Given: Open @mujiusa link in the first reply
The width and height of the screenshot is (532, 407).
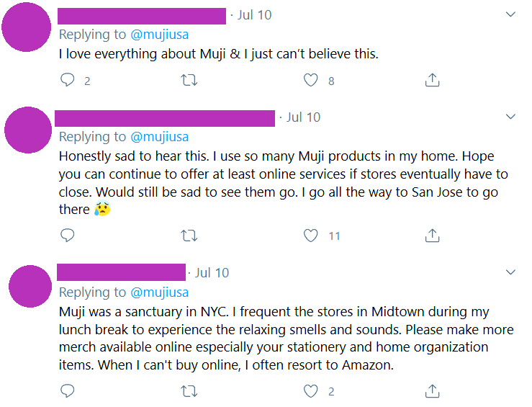Looking at the screenshot, I should [x=159, y=35].
